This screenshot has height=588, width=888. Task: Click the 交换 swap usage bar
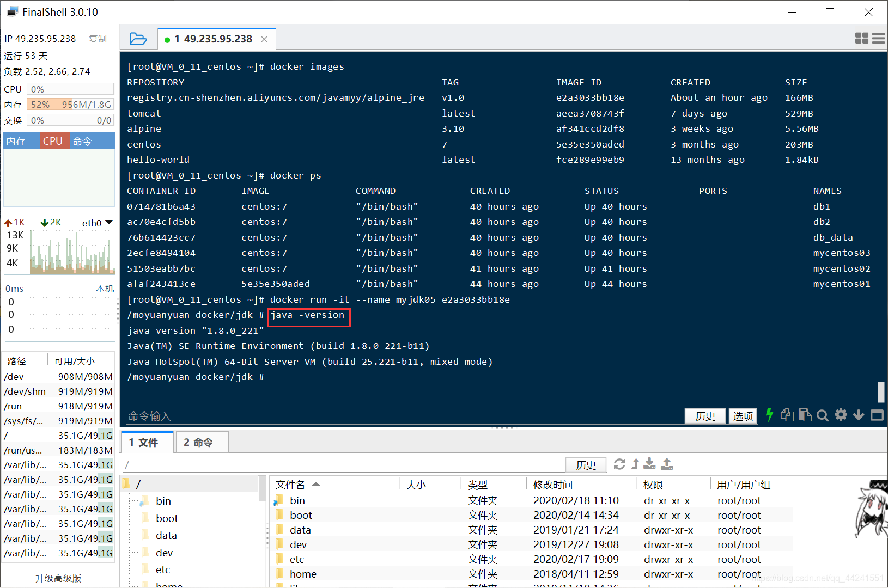coord(70,120)
